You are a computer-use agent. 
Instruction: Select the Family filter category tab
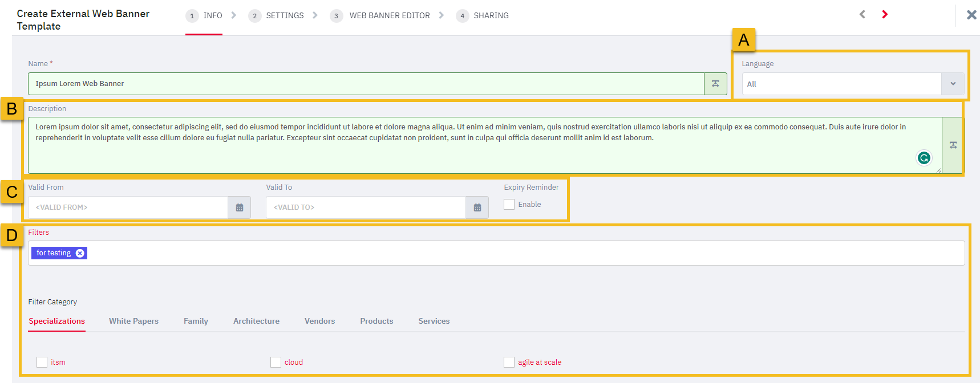point(196,321)
